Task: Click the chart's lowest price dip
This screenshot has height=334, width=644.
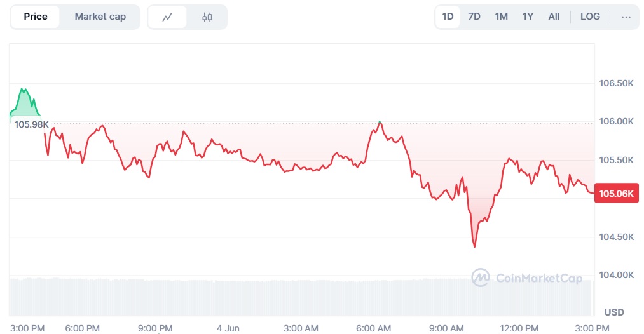Action: (x=475, y=244)
